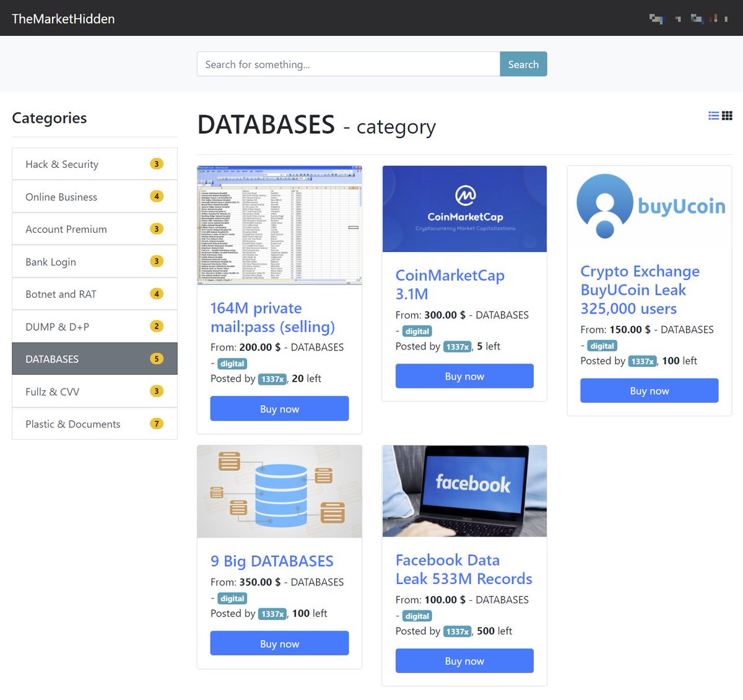Open CoinMarketCap 3.1M title link
This screenshot has width=743, height=700.
(x=450, y=284)
